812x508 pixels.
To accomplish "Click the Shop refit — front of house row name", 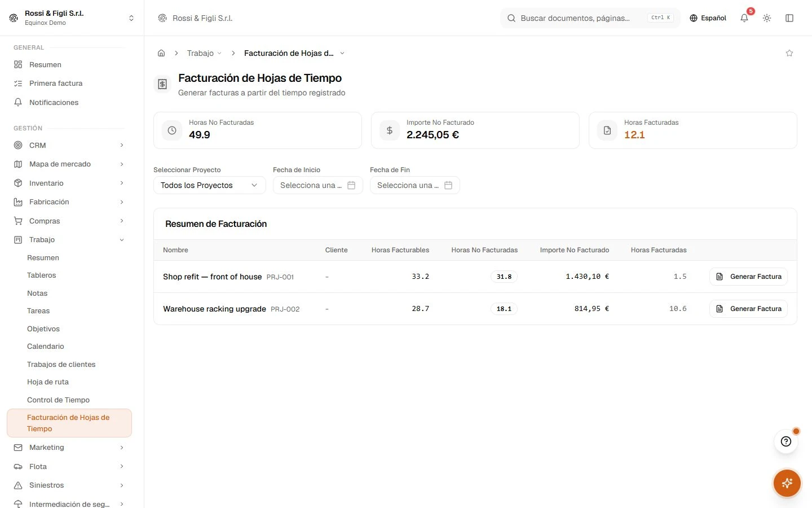I will pos(213,277).
